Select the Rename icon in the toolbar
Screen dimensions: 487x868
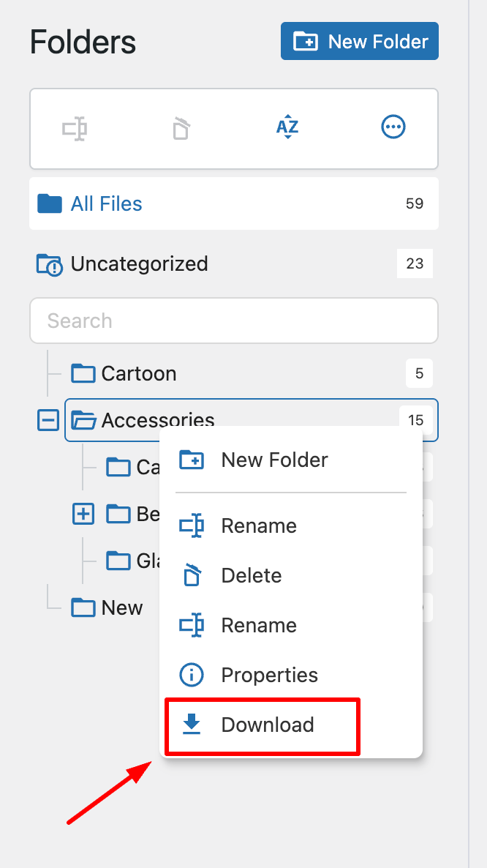tap(76, 127)
